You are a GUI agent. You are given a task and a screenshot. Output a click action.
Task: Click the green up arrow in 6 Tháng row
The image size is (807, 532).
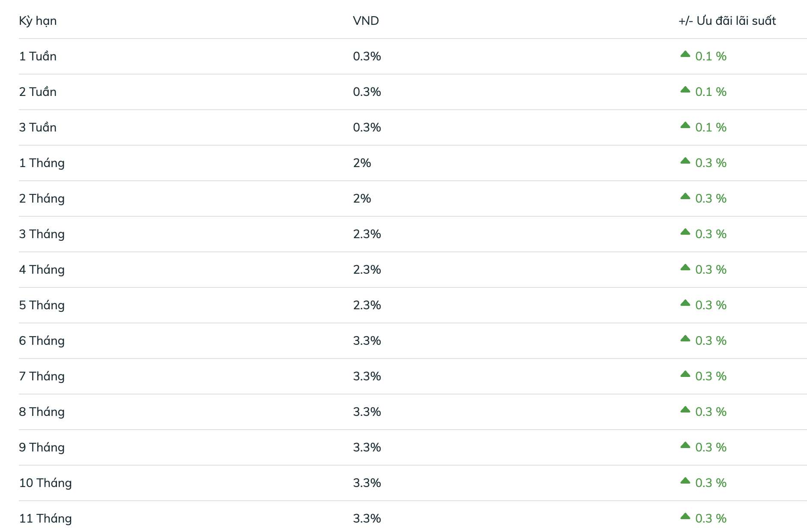[x=685, y=339]
